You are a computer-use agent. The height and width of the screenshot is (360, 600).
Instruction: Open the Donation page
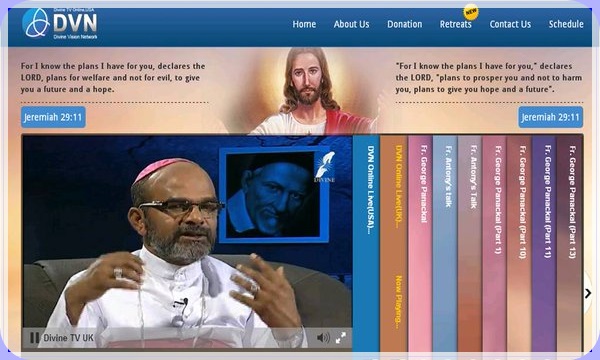point(404,24)
